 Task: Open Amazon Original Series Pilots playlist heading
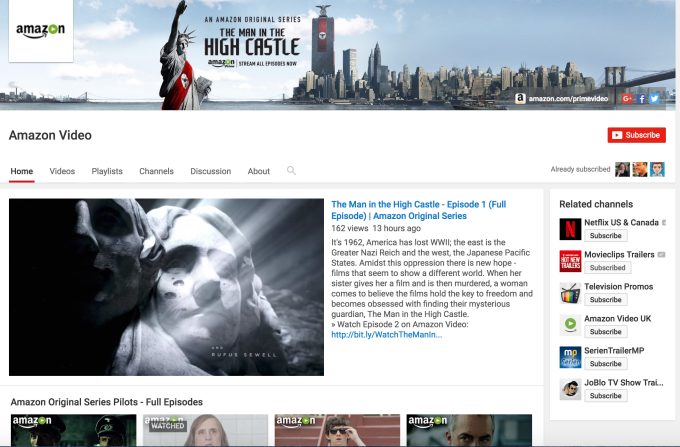pyautogui.click(x=107, y=402)
